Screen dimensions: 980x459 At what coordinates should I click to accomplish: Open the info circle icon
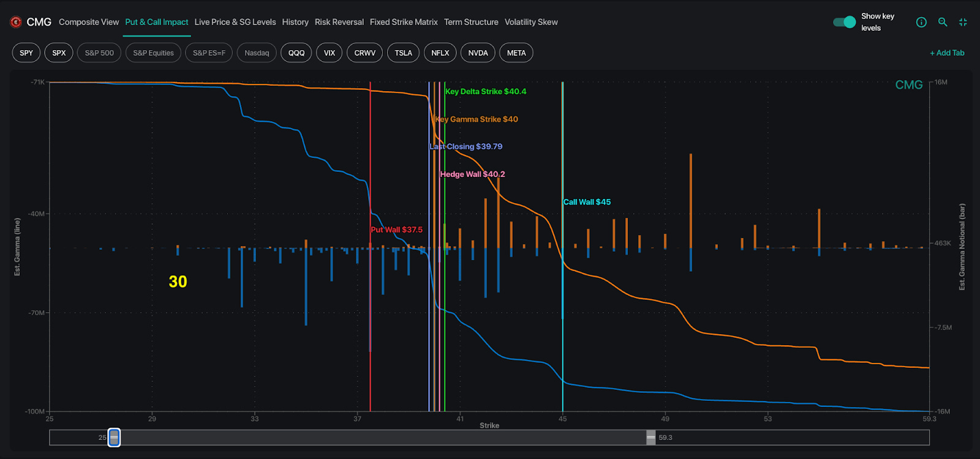click(921, 22)
